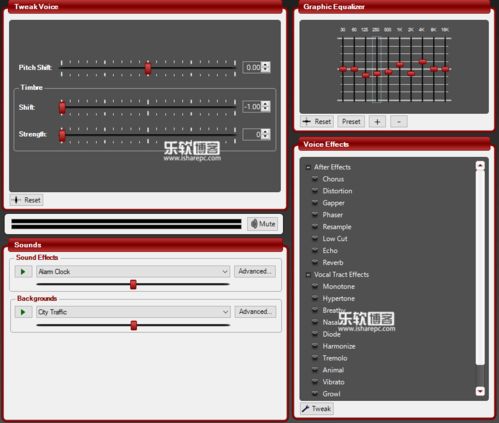Open the City Traffic backgrounds dropdown

coord(133,312)
